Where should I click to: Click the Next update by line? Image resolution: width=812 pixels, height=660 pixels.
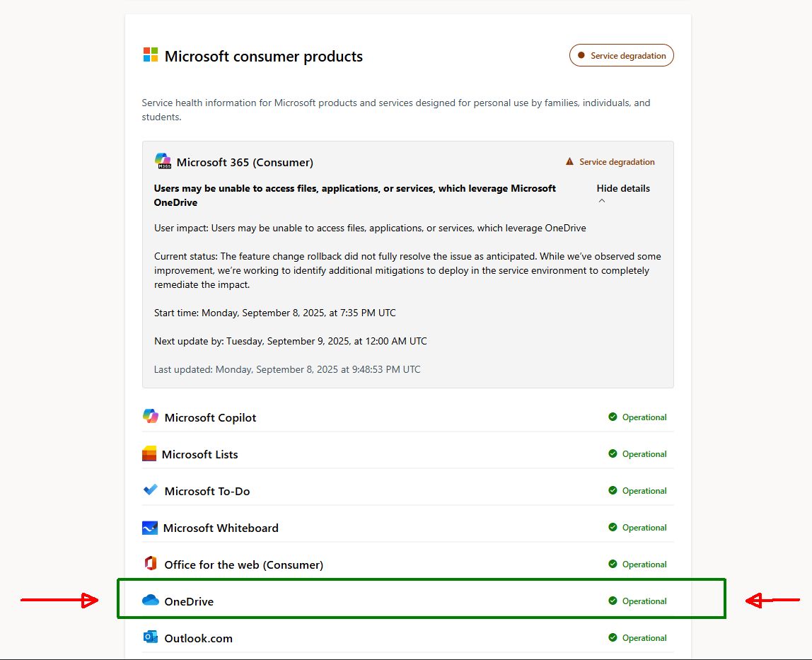click(291, 341)
